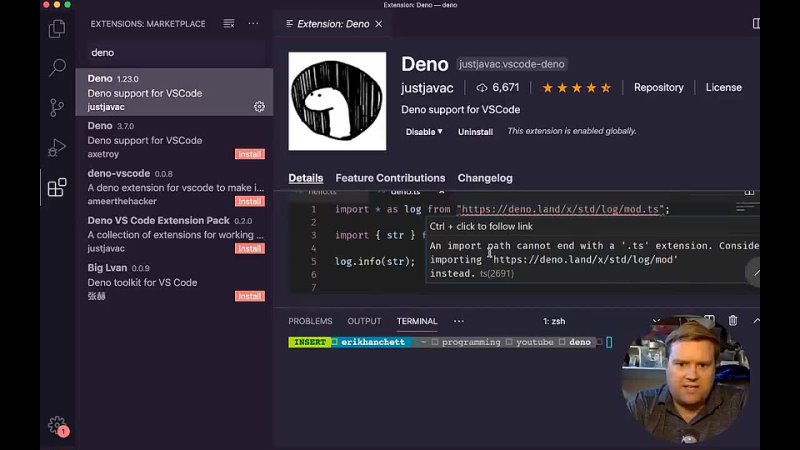Split the terminal panel
Screen dimensions: 800x450
coord(709,320)
